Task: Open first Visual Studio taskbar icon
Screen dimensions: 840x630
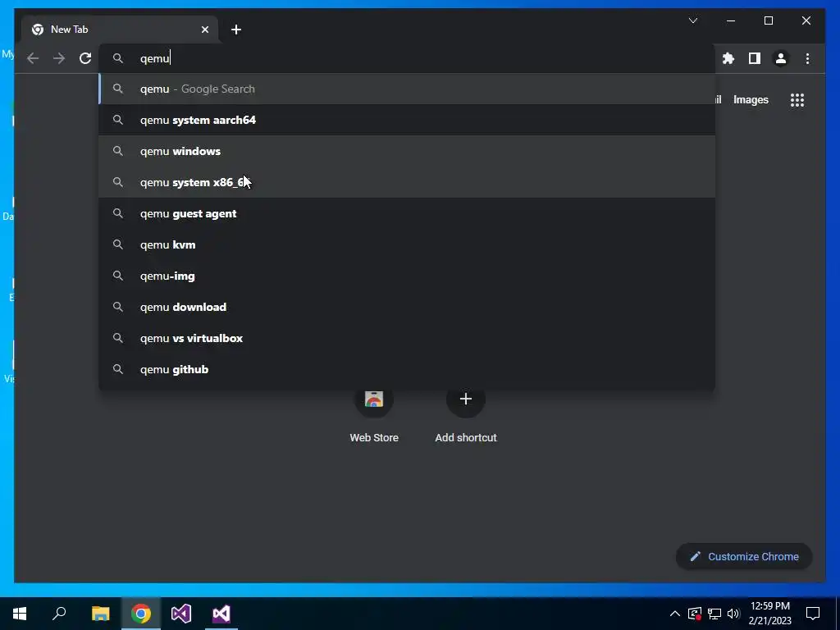Action: pyautogui.click(x=181, y=614)
